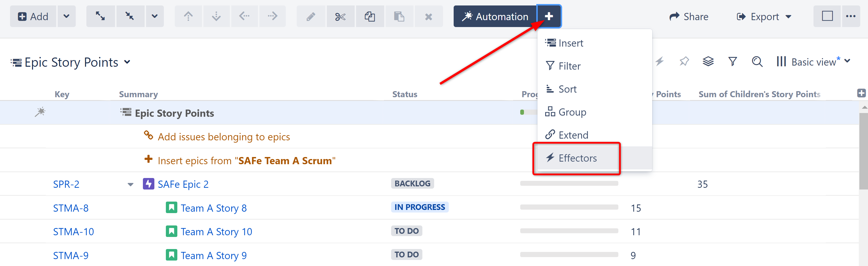Viewport: 868px width, 266px height.
Task: Expand the Add button dropdown chevron
Action: [66, 16]
